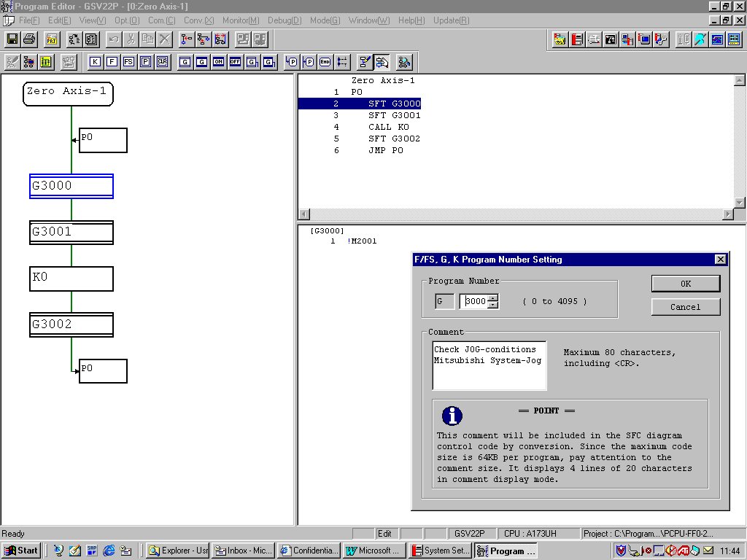Image resolution: width=747 pixels, height=560 pixels.
Task: Click Cancel in Program Number Setting dialog
Action: [686, 307]
